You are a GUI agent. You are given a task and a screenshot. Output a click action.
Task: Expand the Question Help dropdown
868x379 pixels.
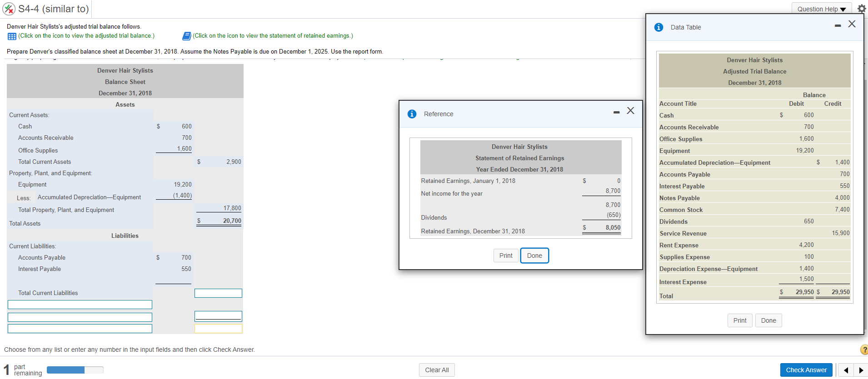822,9
